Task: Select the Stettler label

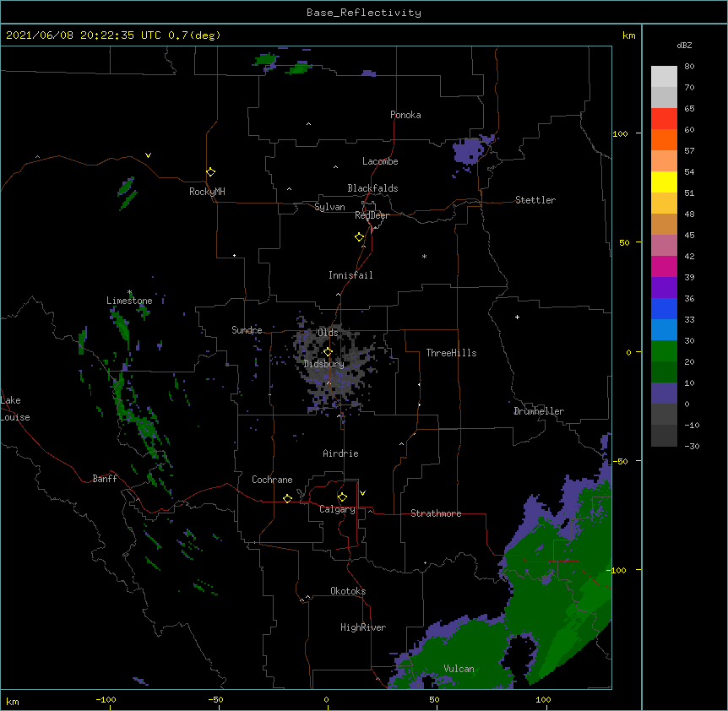Action: click(x=535, y=200)
